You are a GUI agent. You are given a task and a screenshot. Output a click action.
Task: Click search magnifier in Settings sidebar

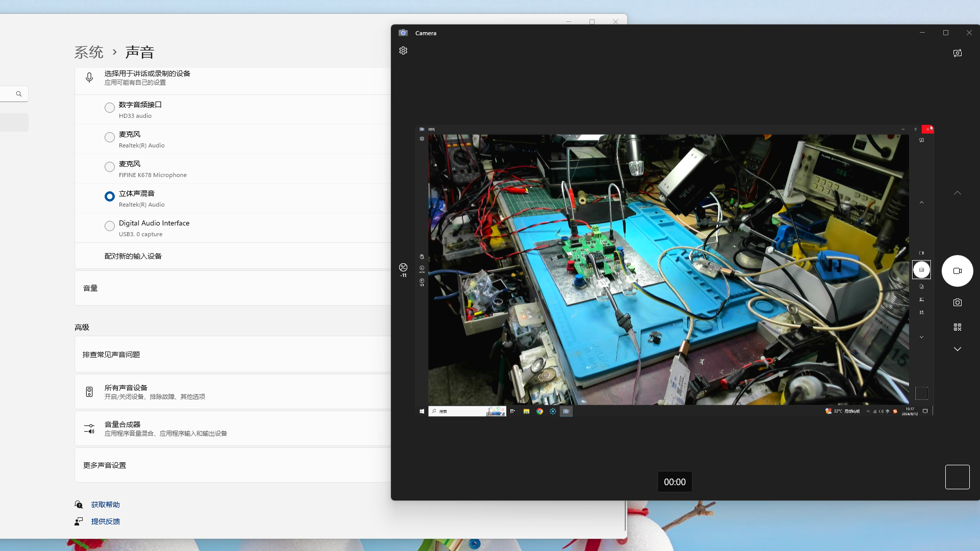tap(19, 94)
